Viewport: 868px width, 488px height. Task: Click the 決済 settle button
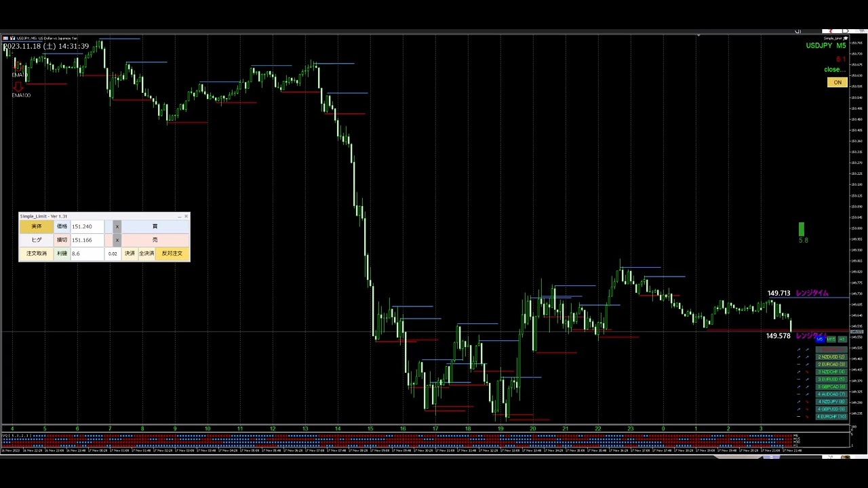click(x=130, y=253)
